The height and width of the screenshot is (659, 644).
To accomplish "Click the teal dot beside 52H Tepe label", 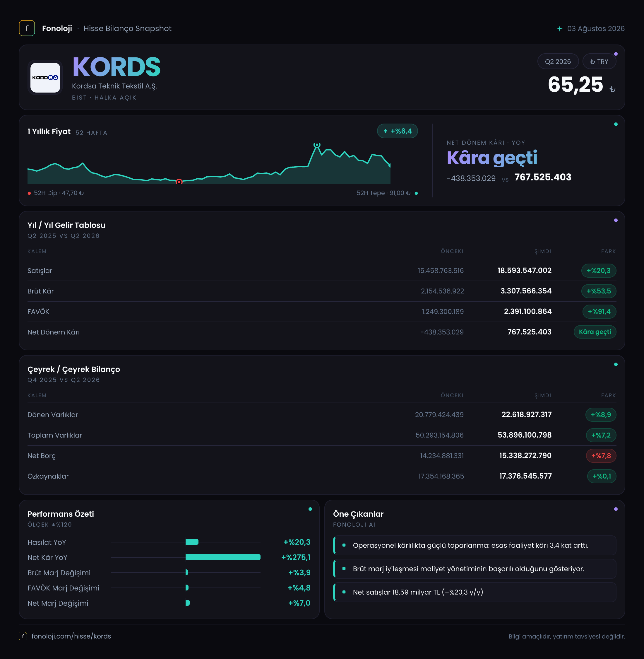I will click(x=416, y=193).
